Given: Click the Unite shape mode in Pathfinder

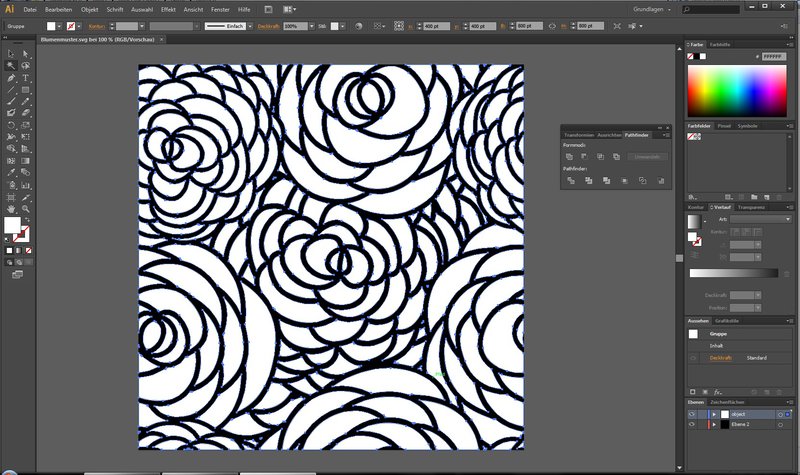Looking at the screenshot, I should (x=569, y=157).
